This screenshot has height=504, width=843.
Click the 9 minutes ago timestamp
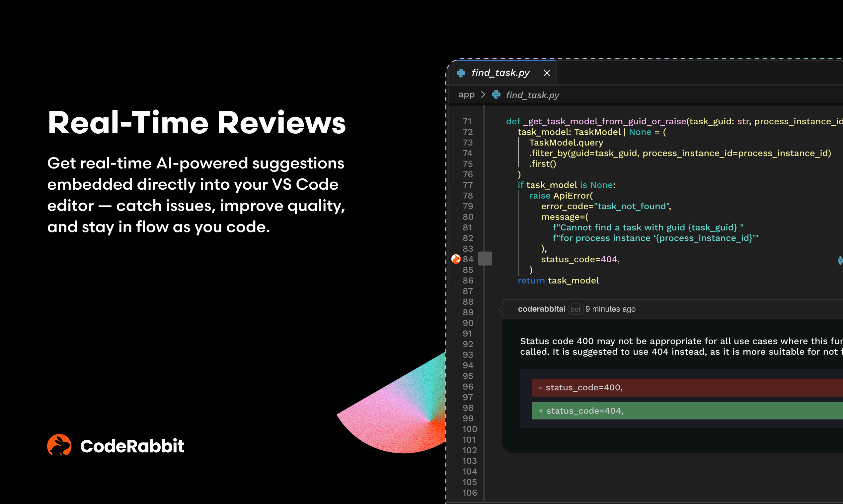[x=610, y=309]
